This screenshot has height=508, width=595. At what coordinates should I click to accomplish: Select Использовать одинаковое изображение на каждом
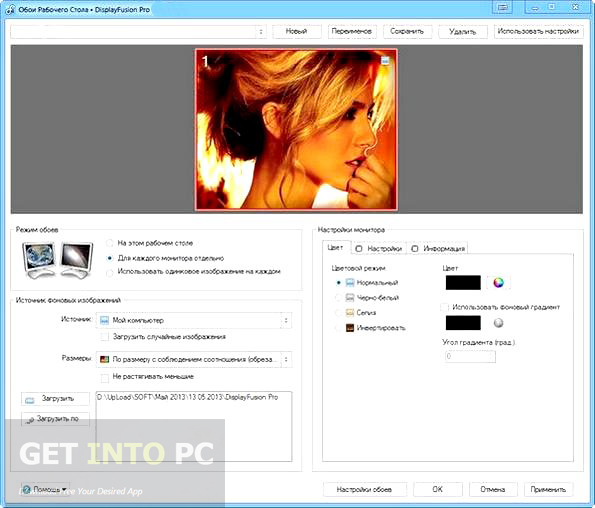[110, 272]
